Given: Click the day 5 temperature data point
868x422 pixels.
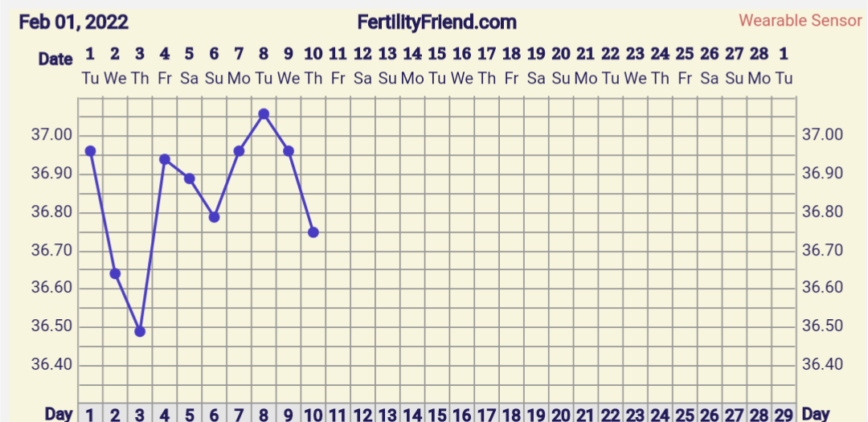Looking at the screenshot, I should tap(190, 178).
